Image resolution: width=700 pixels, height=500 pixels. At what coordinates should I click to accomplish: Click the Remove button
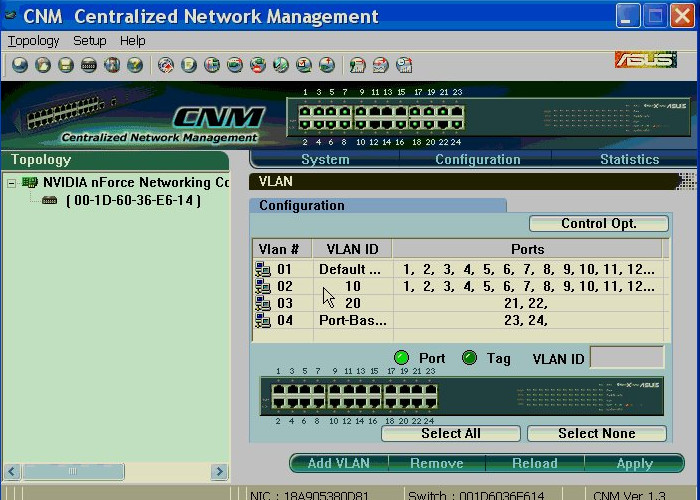click(437, 463)
